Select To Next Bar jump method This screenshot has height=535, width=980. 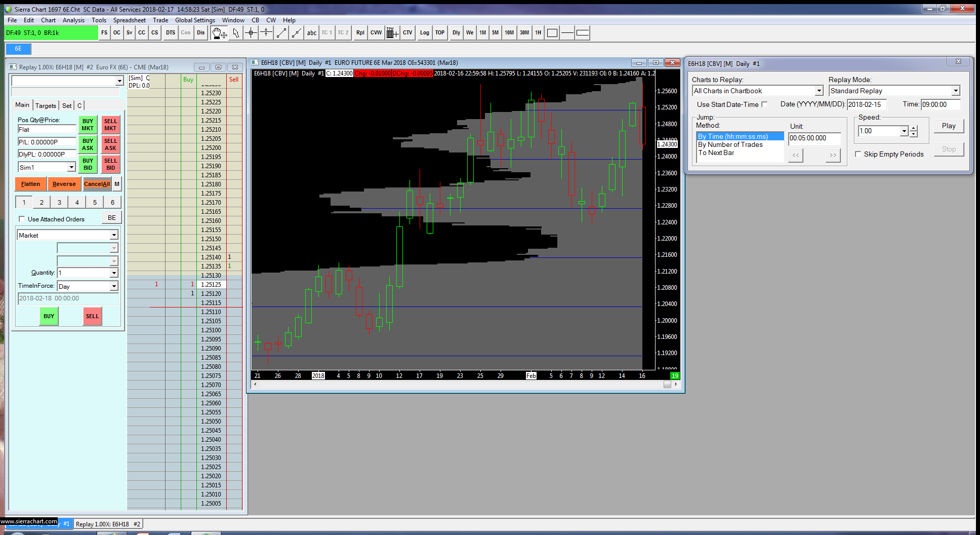[x=716, y=152]
